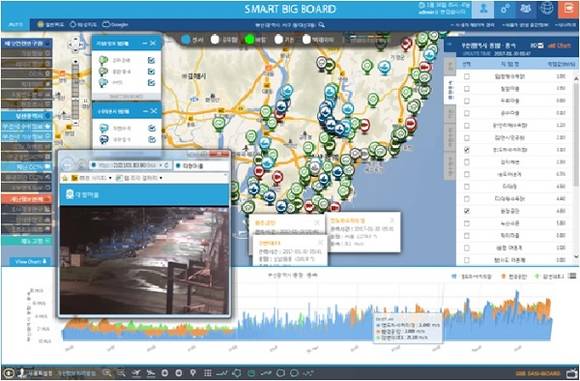Viewport: 580px width, 381px height.
Task: Select the Google map type option
Action: [x=115, y=25]
